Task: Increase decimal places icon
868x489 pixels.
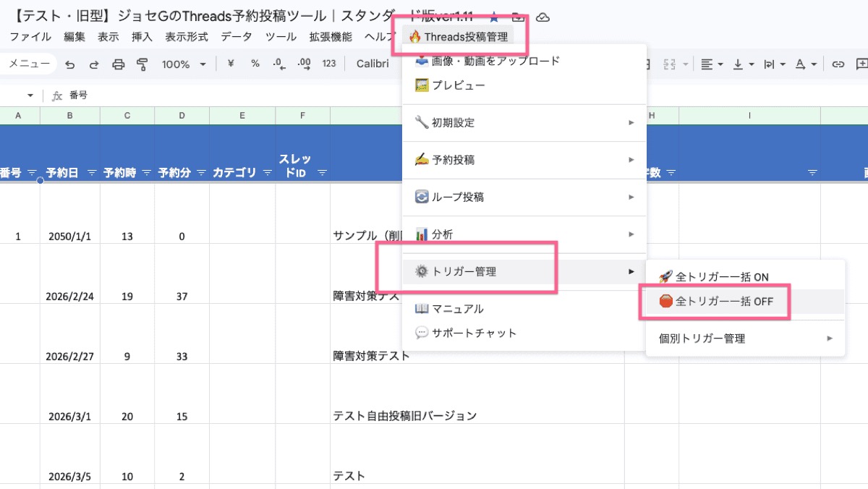Action: [304, 64]
